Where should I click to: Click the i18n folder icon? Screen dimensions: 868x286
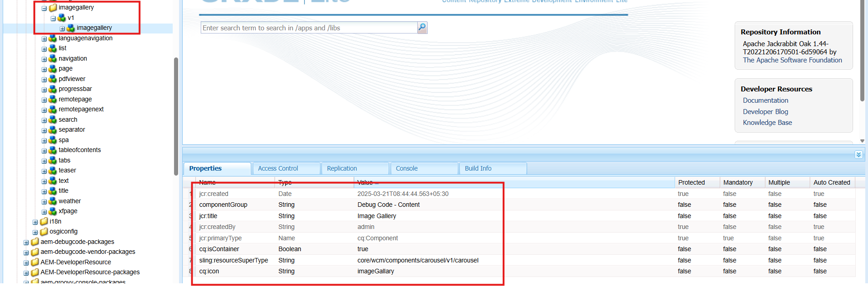tap(44, 221)
